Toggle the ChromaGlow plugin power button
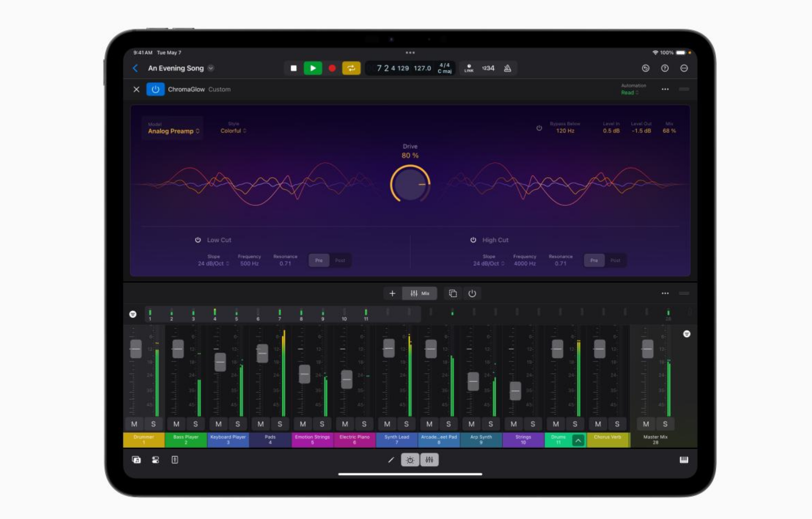 (155, 89)
